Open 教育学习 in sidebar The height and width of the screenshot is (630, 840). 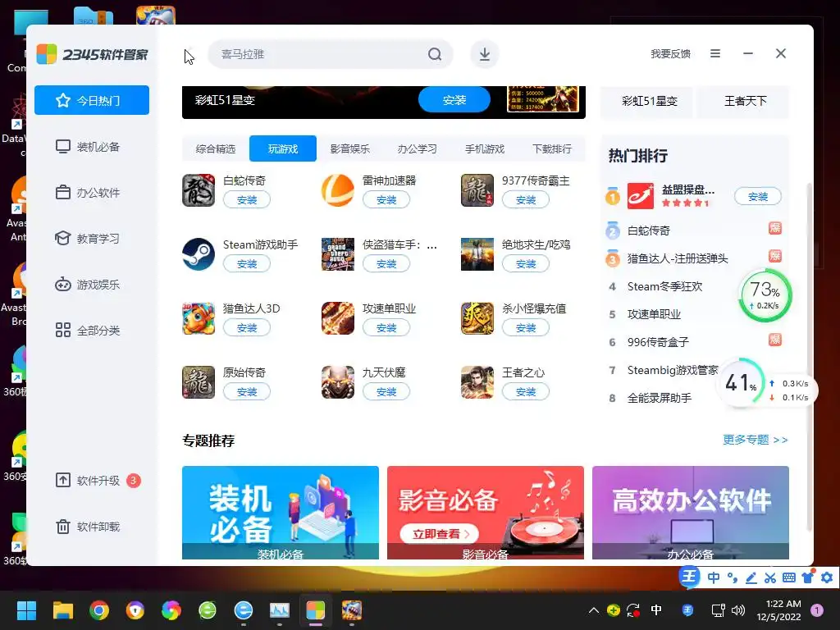click(x=92, y=239)
